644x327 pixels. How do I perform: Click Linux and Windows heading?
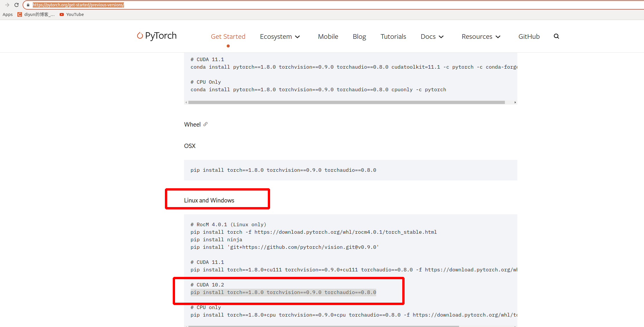(209, 200)
